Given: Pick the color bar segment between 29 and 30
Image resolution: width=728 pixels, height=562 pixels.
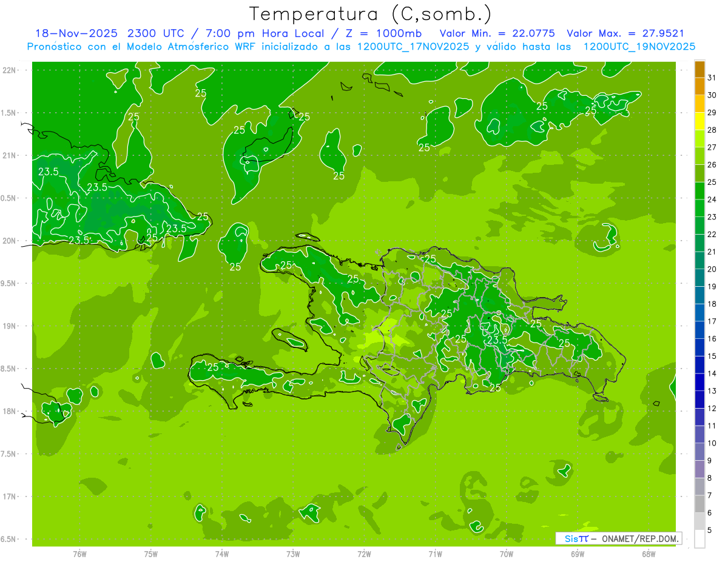Looking at the screenshot, I should pos(699,103).
